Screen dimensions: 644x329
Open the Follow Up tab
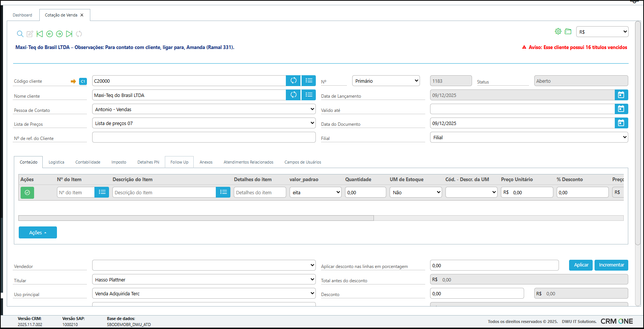(x=179, y=162)
